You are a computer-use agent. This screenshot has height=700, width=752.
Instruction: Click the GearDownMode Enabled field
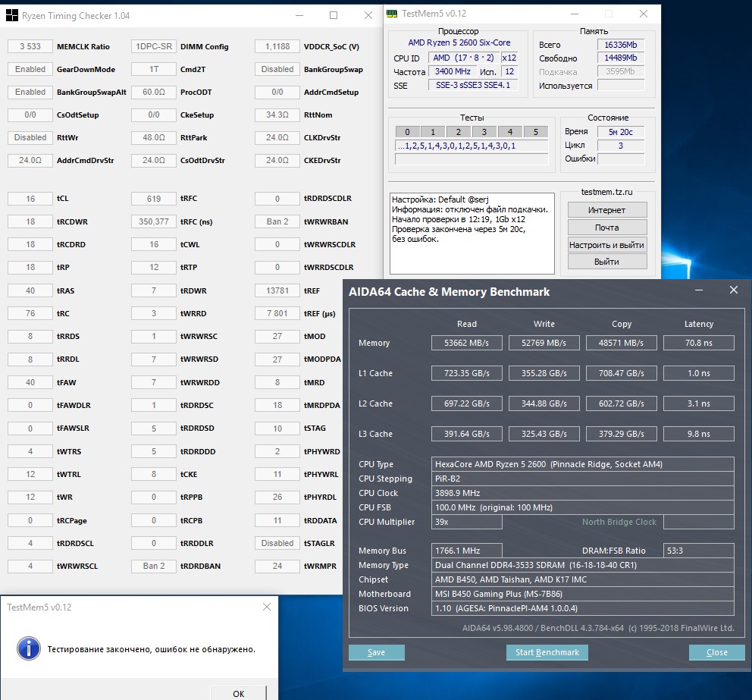click(x=30, y=69)
